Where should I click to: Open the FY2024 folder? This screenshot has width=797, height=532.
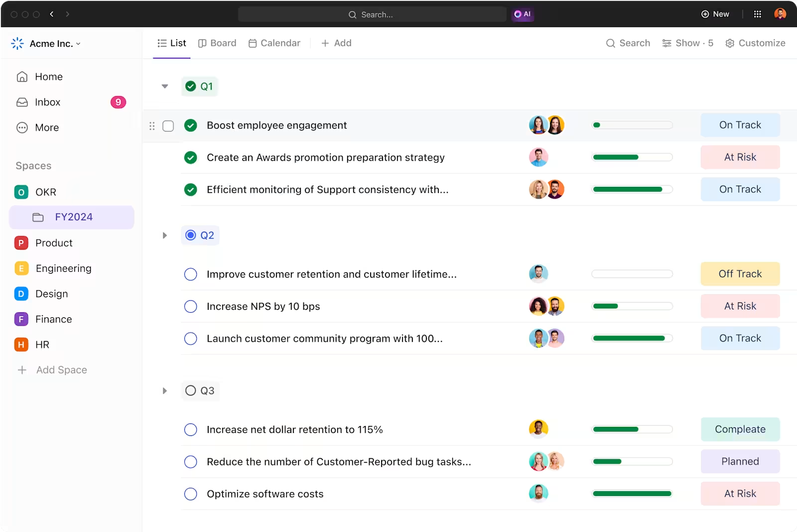point(72,217)
